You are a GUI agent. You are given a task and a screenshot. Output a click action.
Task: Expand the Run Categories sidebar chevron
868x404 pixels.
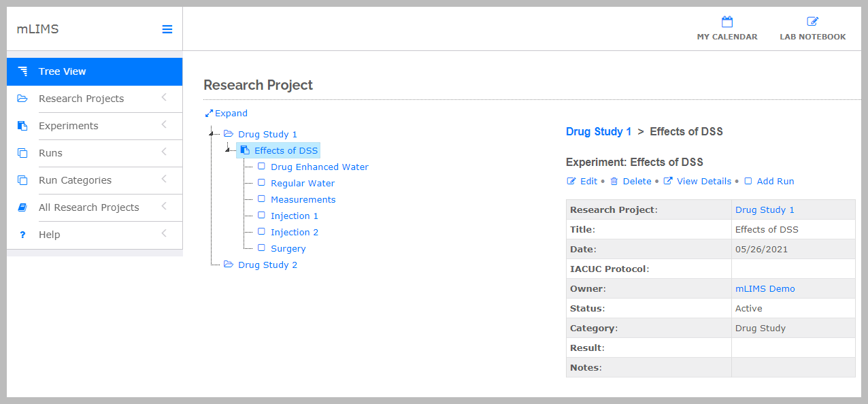pos(164,180)
